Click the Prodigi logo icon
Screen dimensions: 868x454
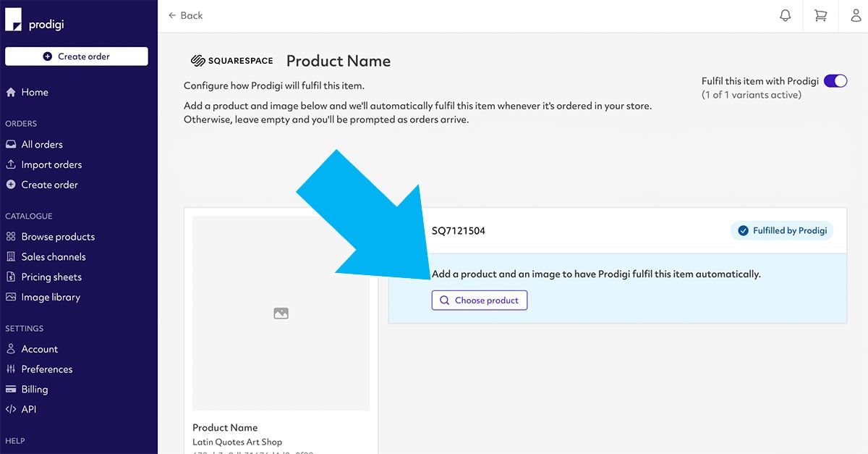point(14,20)
